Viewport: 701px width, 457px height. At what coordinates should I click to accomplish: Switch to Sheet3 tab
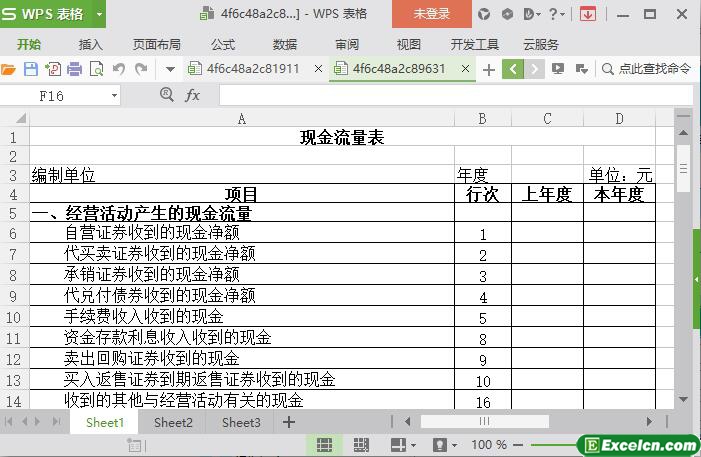tap(241, 423)
